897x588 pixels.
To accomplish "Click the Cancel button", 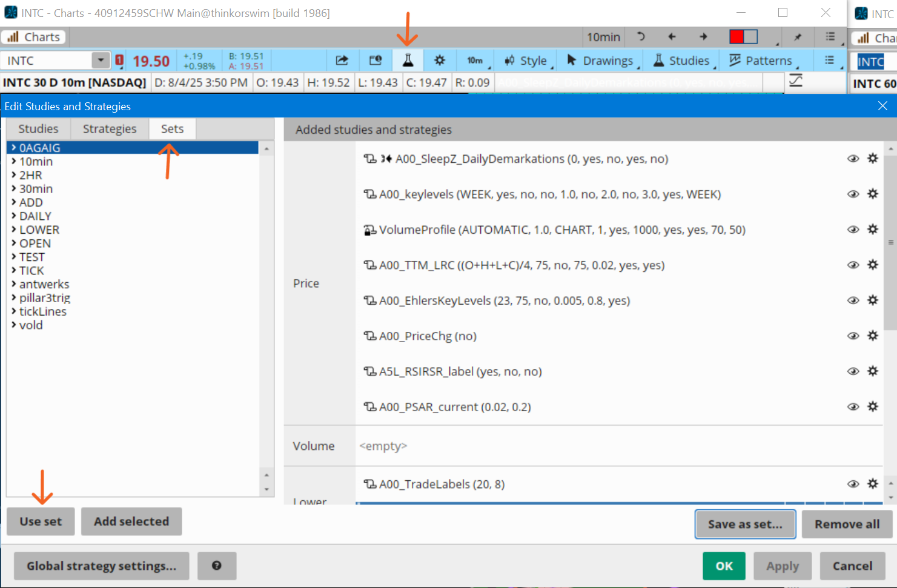I will (852, 566).
